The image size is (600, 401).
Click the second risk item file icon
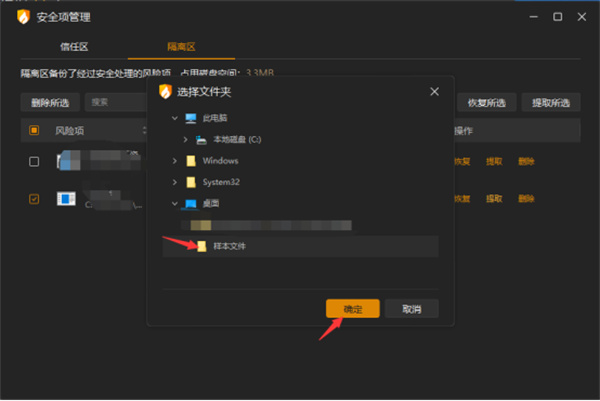pos(66,199)
